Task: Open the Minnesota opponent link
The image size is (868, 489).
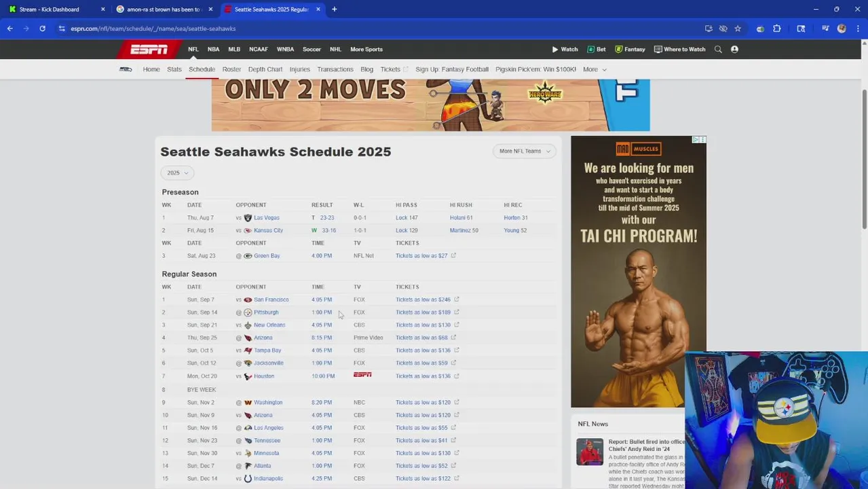Action: 266,454
